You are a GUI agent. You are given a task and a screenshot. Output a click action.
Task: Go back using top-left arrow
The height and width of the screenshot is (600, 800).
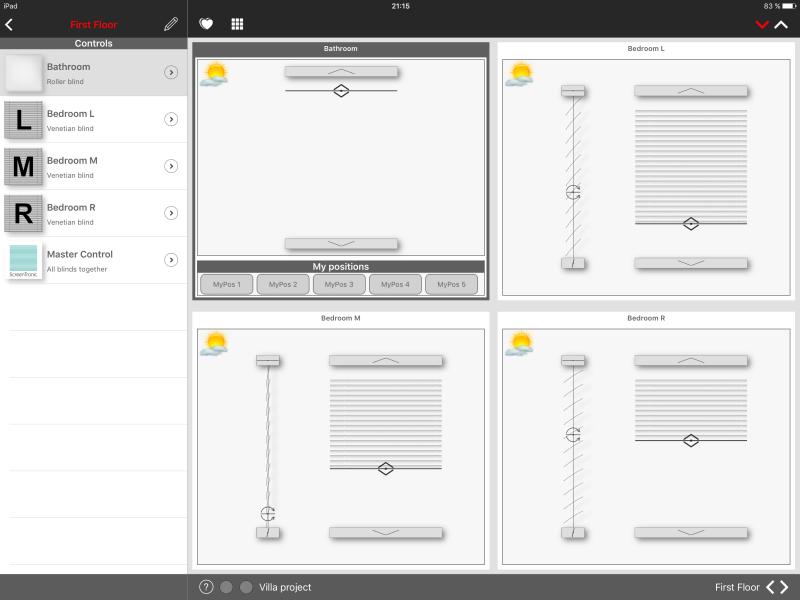point(10,24)
